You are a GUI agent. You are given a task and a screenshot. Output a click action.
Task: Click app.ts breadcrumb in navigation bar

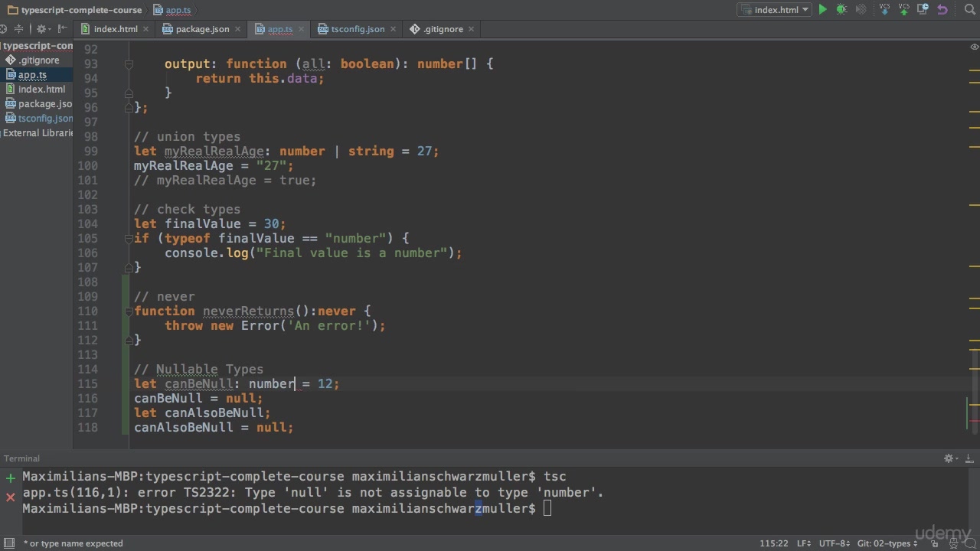[172, 10]
